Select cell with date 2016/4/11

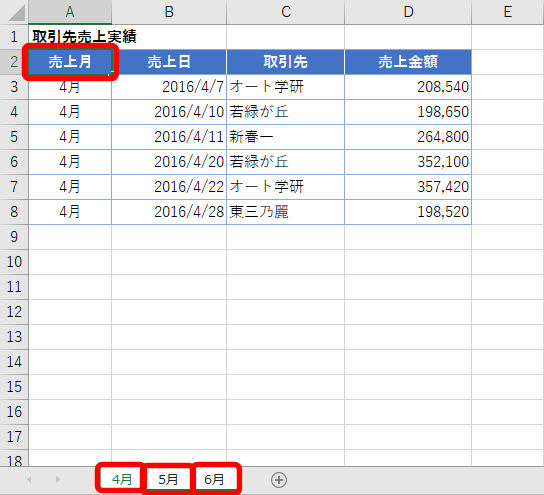click(x=169, y=137)
